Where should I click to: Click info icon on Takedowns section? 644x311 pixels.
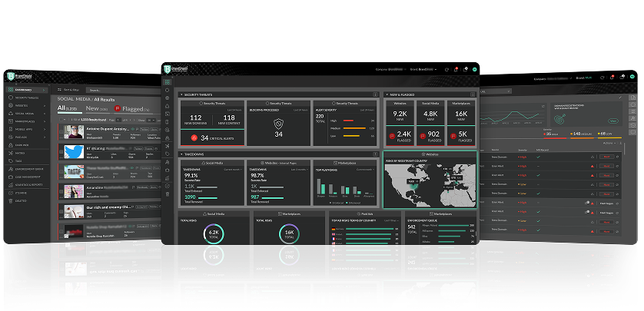[375, 154]
